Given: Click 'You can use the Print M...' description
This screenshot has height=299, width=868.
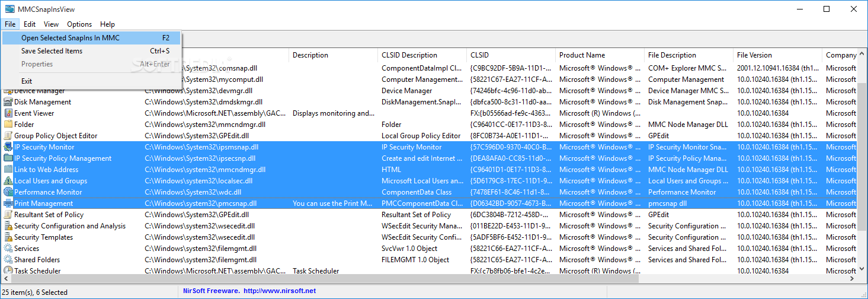Looking at the screenshot, I should pyautogui.click(x=334, y=203).
